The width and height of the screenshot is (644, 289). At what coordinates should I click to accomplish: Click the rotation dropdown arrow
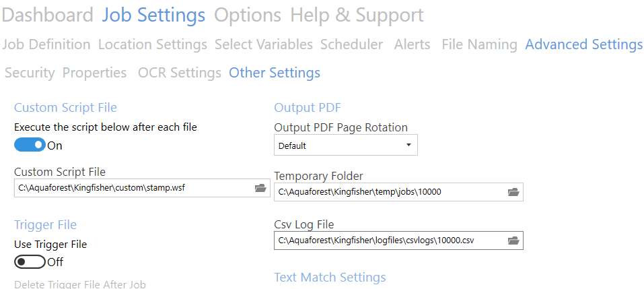pyautogui.click(x=408, y=145)
